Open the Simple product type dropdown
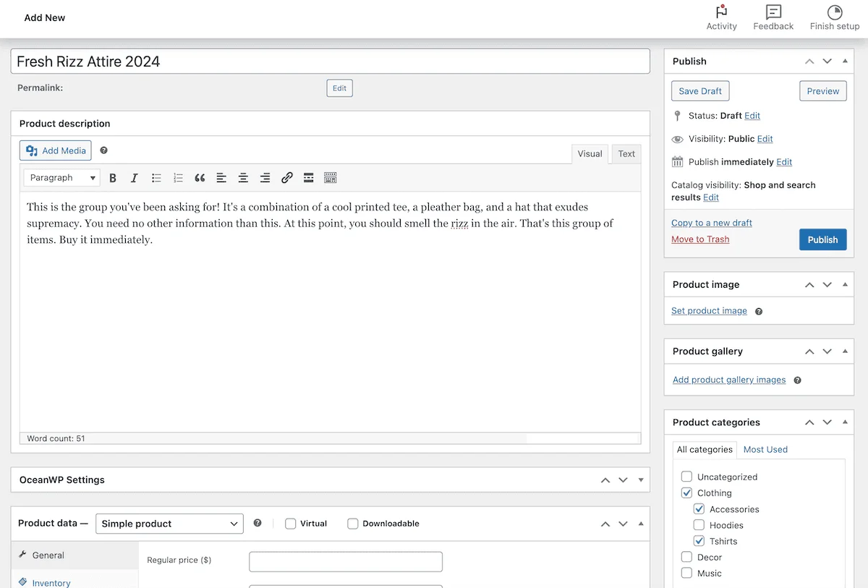 click(x=169, y=524)
